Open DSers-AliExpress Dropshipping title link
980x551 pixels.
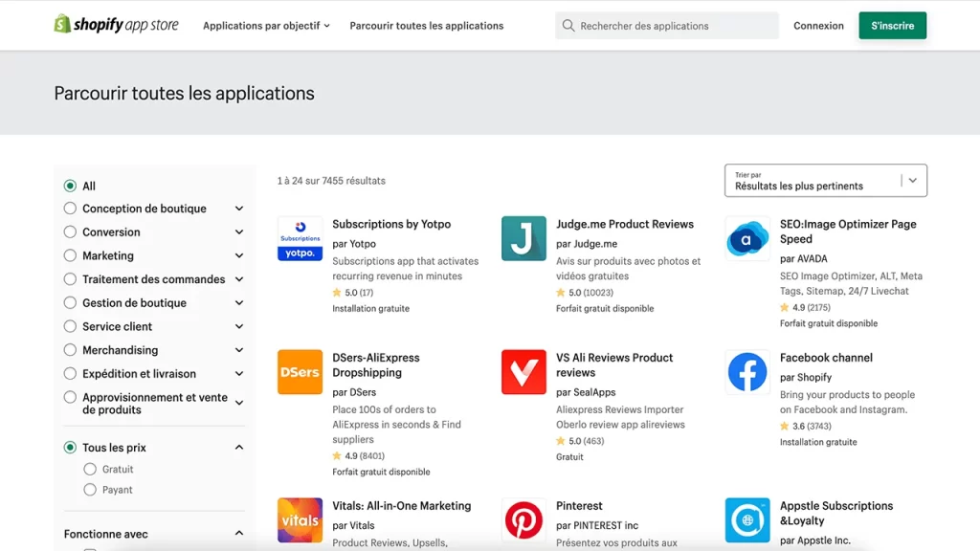375,364
